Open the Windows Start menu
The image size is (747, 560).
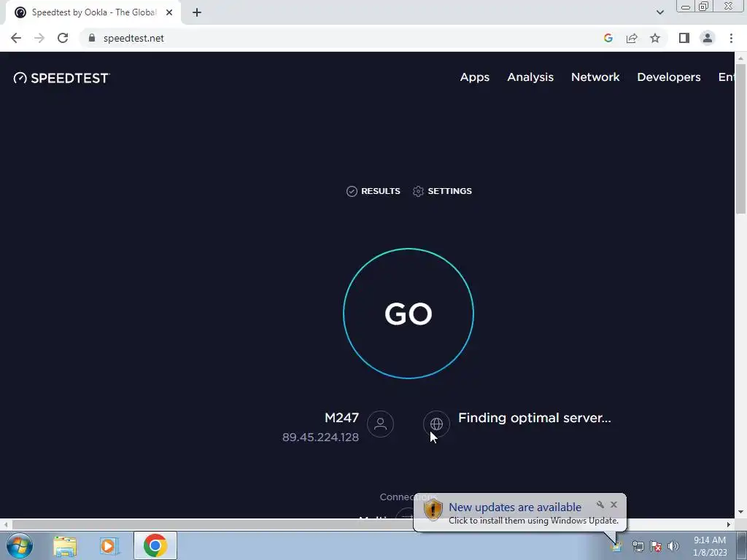coord(20,545)
